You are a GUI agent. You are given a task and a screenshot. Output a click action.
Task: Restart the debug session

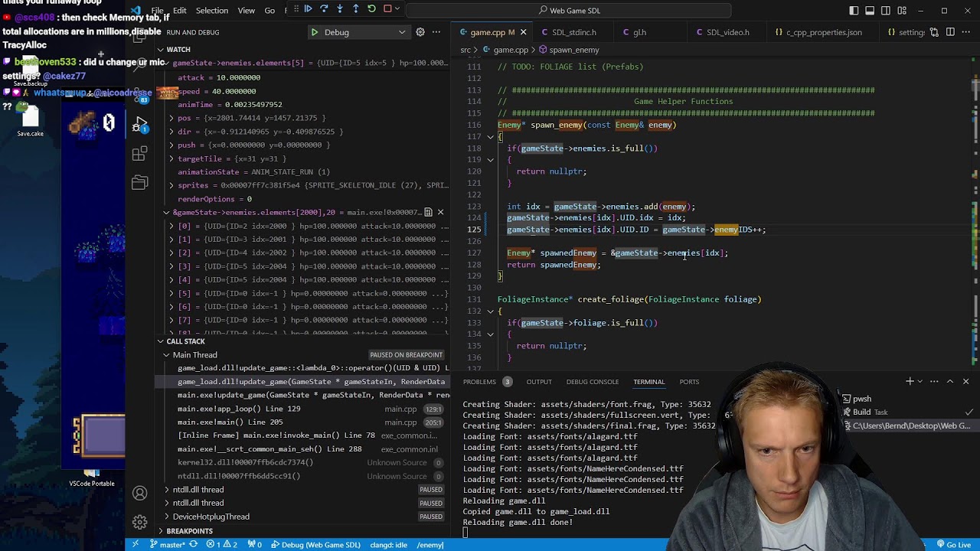pyautogui.click(x=372, y=9)
